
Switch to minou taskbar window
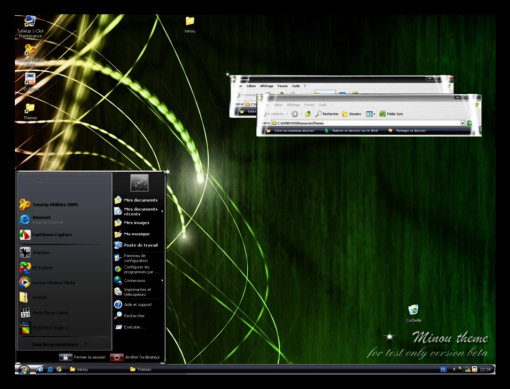pyautogui.click(x=97, y=369)
